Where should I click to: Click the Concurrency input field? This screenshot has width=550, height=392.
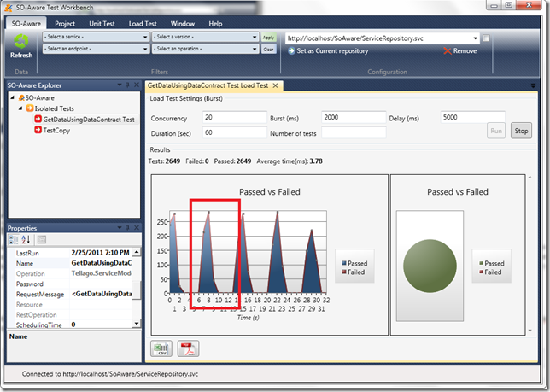(235, 118)
